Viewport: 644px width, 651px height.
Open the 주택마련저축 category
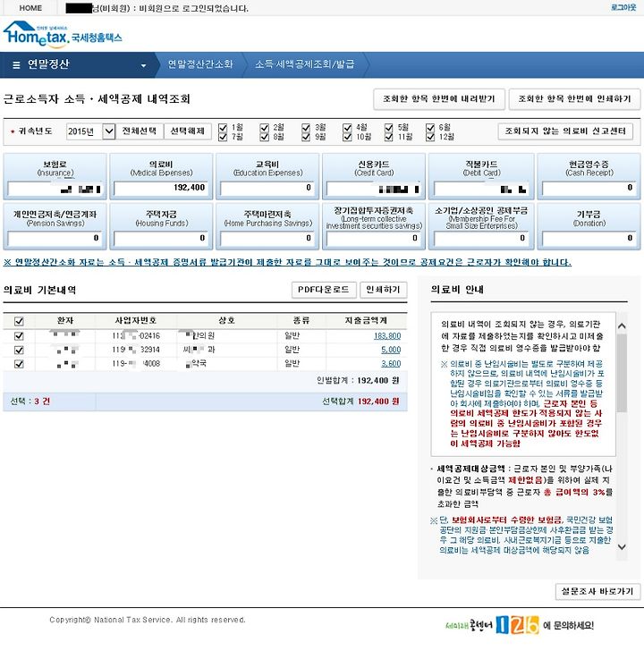coord(267,226)
